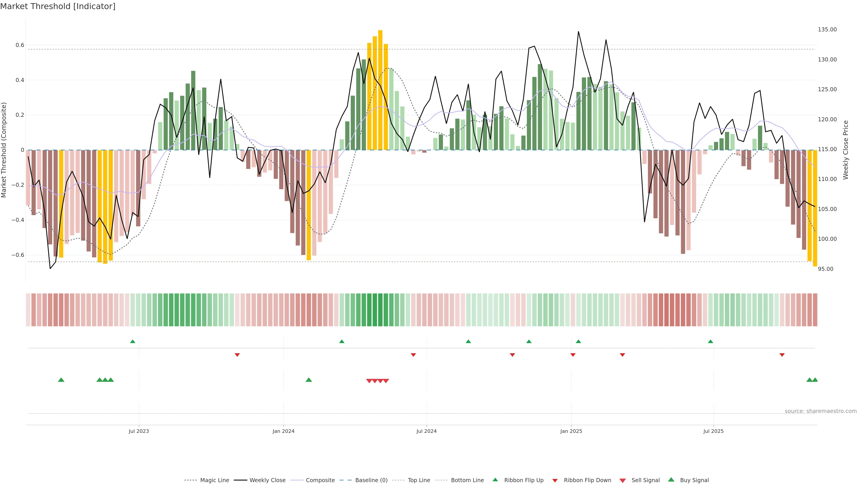Click the Sell Signal legend marker
This screenshot has width=868, height=488.
coord(623,481)
